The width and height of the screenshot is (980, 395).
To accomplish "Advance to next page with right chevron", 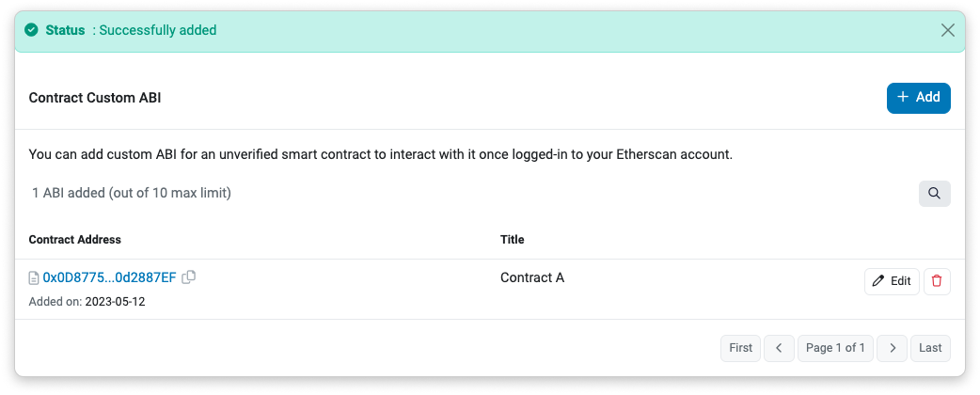I will (x=892, y=348).
